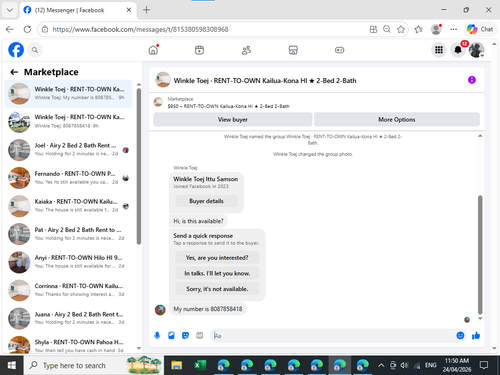Open browser zoom magnifier icon
500x375 pixels.
387,29
